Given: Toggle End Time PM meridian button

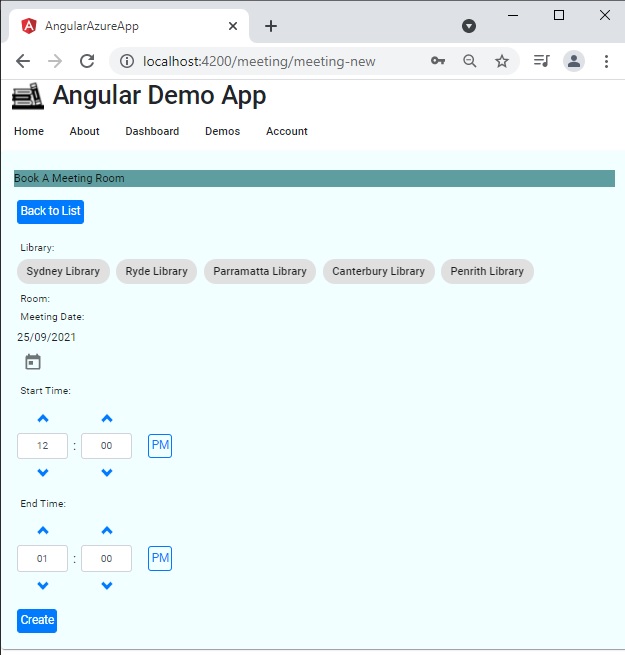Looking at the screenshot, I should (x=160, y=558).
